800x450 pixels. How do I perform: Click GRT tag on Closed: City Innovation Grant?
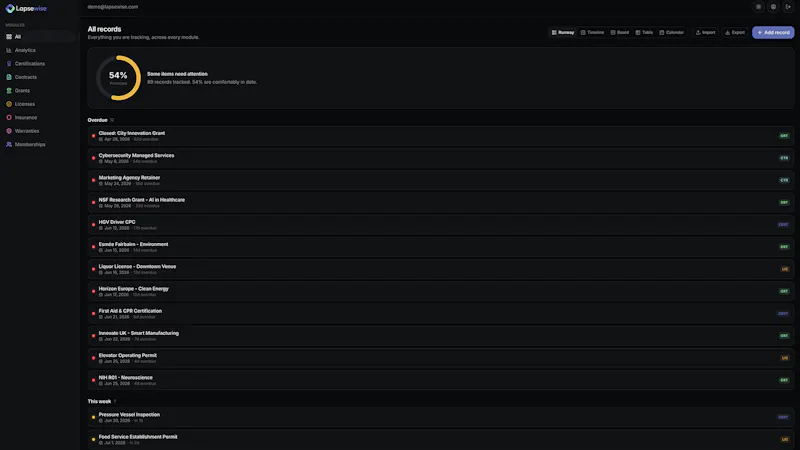(784, 136)
